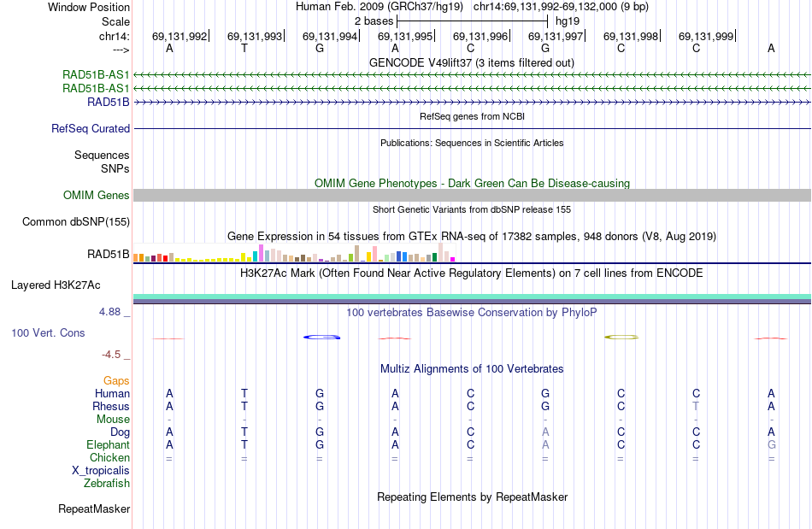Click the 100 Vert. Cons track label

point(48,332)
